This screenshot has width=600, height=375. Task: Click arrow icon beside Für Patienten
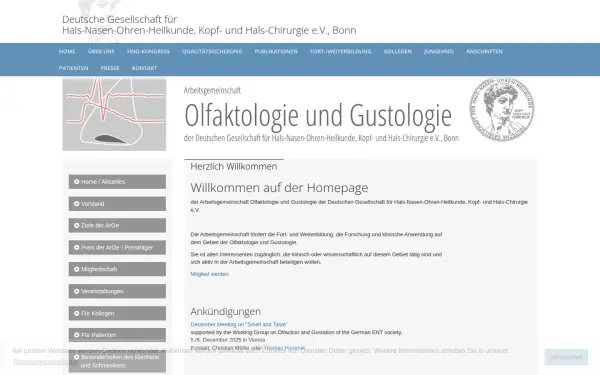[77, 335]
